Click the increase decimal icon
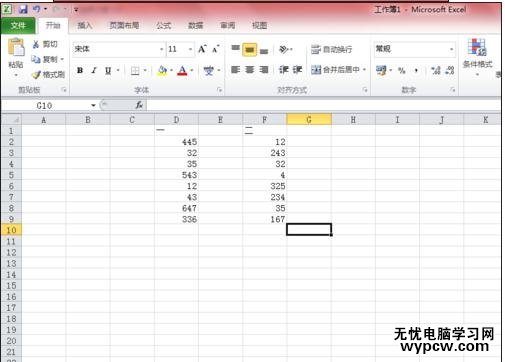Viewport: 505px width, 362px height. [x=436, y=70]
